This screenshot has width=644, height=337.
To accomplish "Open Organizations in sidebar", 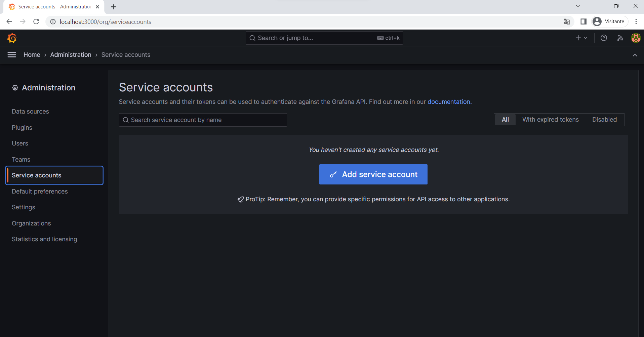I will click(x=31, y=223).
